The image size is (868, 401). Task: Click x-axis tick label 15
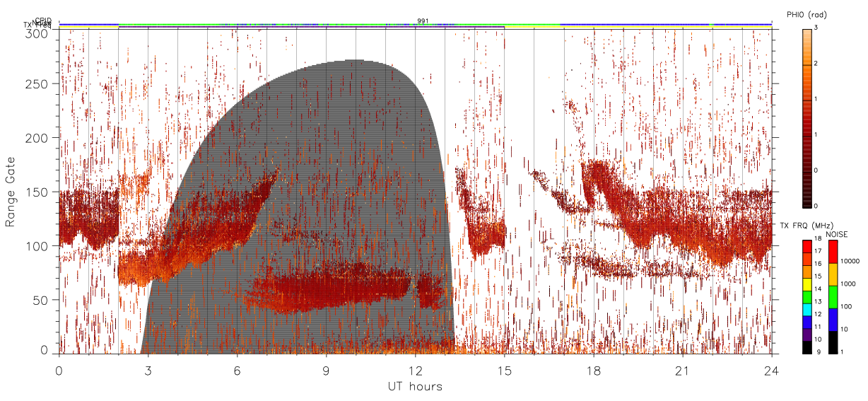click(x=505, y=371)
